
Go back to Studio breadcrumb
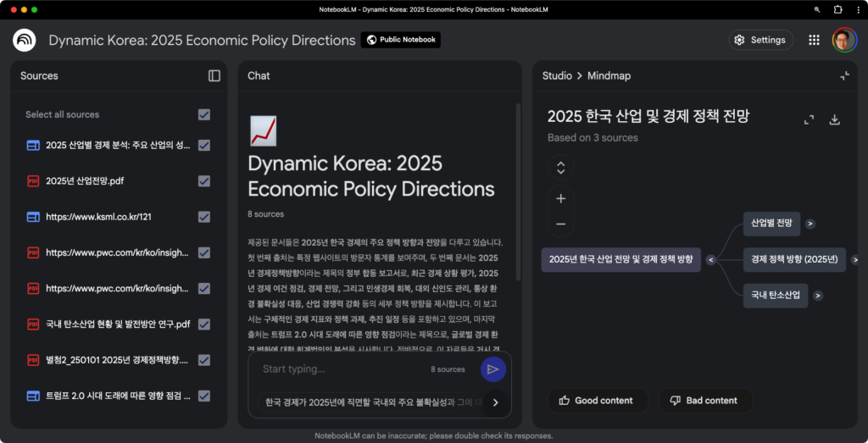pyautogui.click(x=557, y=75)
